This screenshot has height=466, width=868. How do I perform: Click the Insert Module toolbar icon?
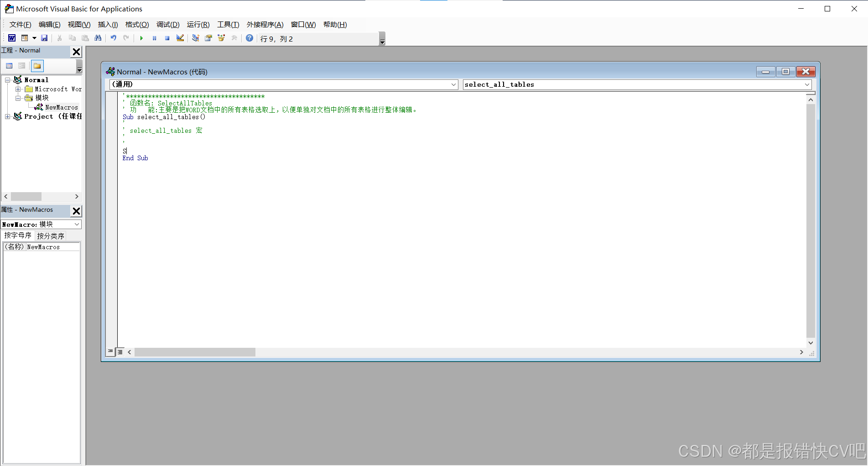[25, 38]
